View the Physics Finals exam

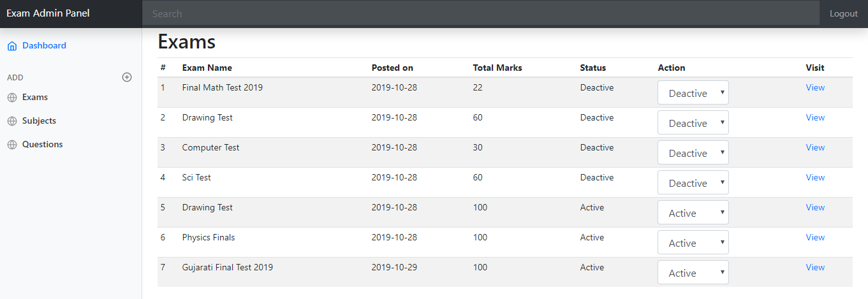click(x=815, y=237)
